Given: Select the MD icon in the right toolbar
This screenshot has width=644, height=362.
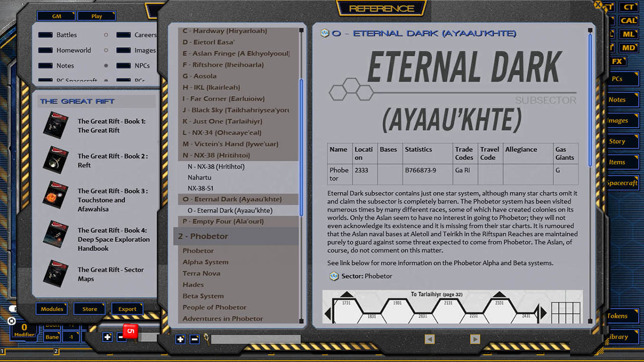Looking at the screenshot, I should (x=628, y=48).
